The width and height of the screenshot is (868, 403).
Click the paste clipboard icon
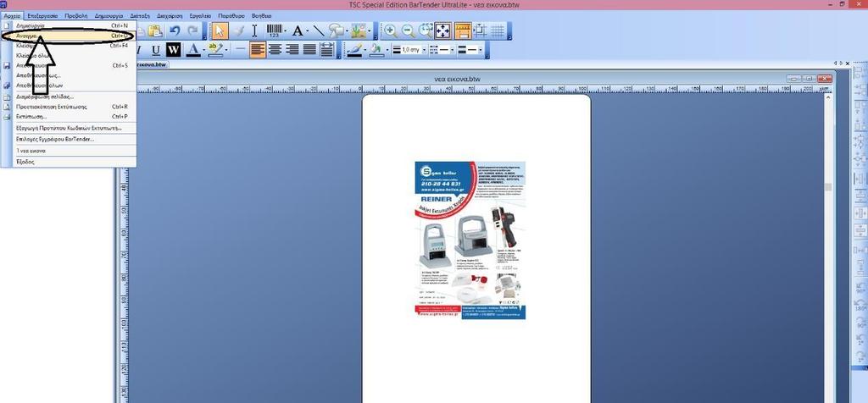155,31
